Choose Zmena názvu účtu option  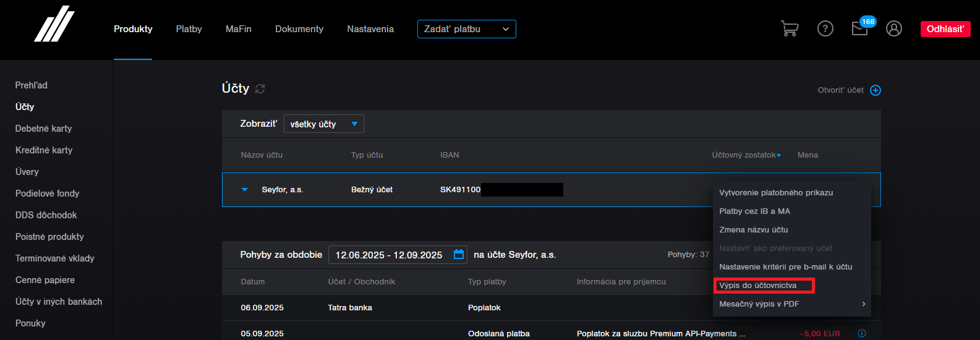(x=754, y=230)
